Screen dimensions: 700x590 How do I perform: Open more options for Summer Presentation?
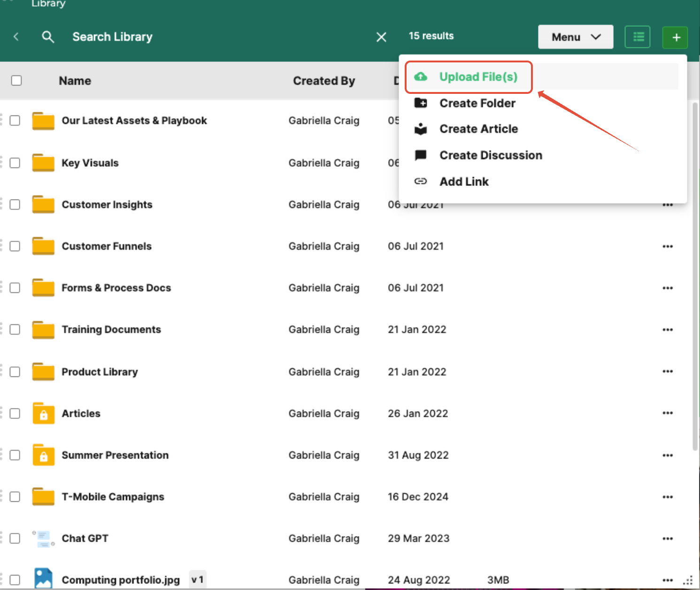click(668, 455)
